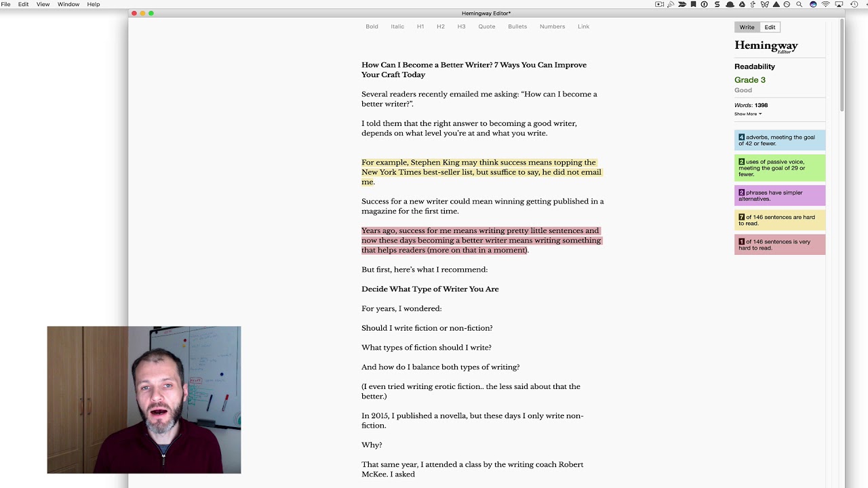
Task: Click the Words: 1398 count
Action: (751, 105)
